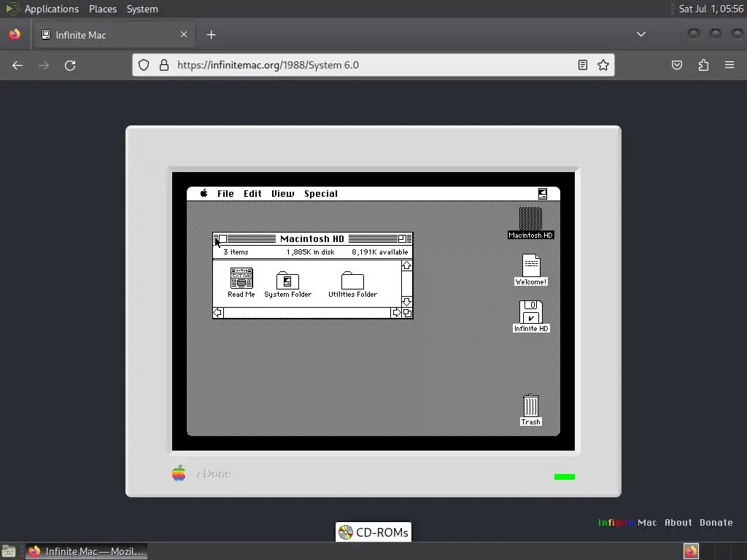Click the zoom box of Macintosh HD window
747x560 pixels.
point(402,238)
